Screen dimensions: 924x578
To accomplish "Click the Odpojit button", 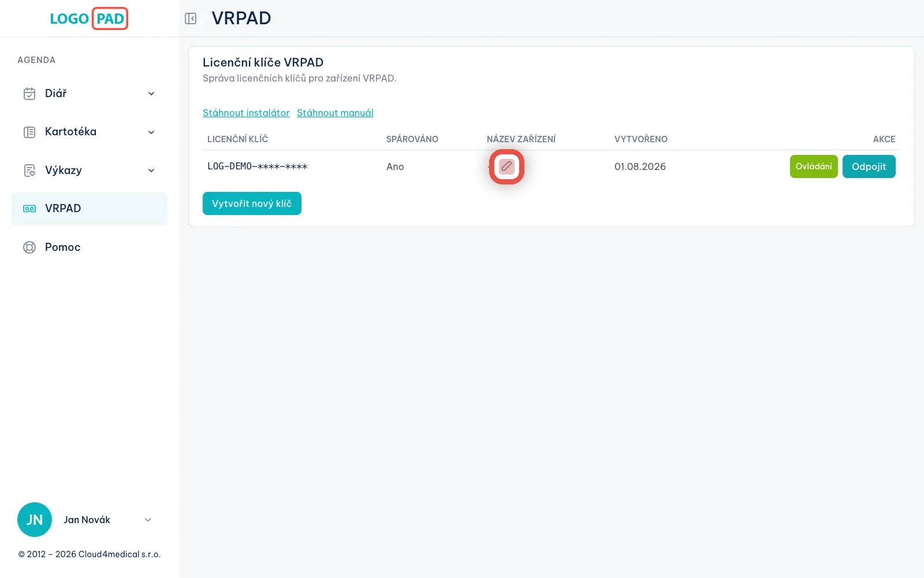I will [x=869, y=166].
